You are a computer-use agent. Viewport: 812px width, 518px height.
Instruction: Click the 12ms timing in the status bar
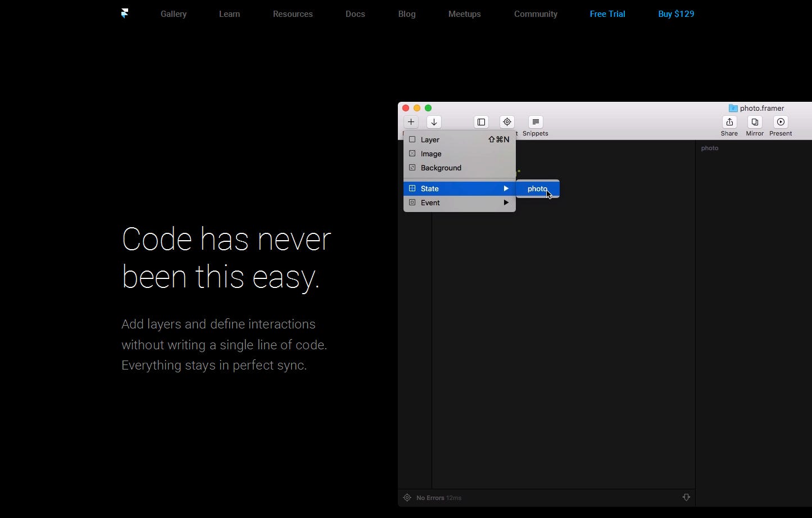click(454, 498)
